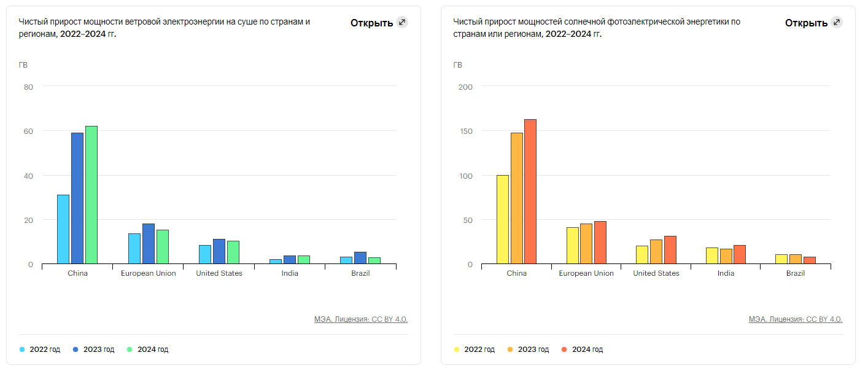The width and height of the screenshot is (868, 374).
Task: Toggle the yellow 2022 год solar legend item
Action: pos(475,349)
